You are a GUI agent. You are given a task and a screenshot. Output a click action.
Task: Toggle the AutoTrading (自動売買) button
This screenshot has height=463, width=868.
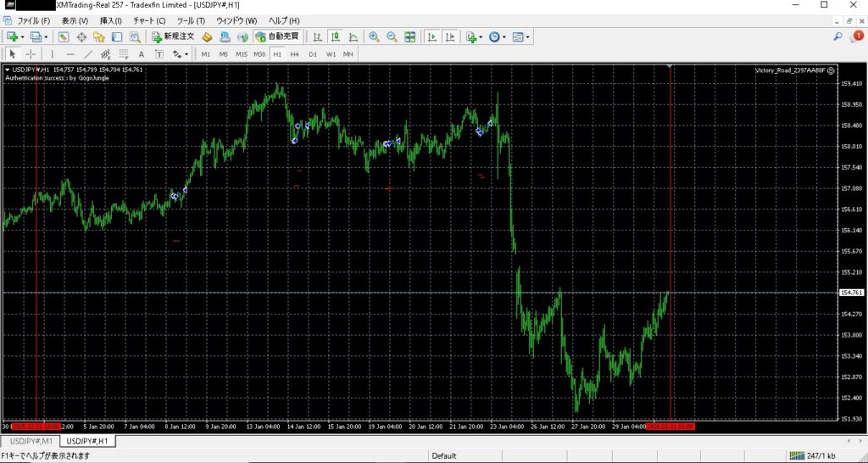[x=276, y=36]
